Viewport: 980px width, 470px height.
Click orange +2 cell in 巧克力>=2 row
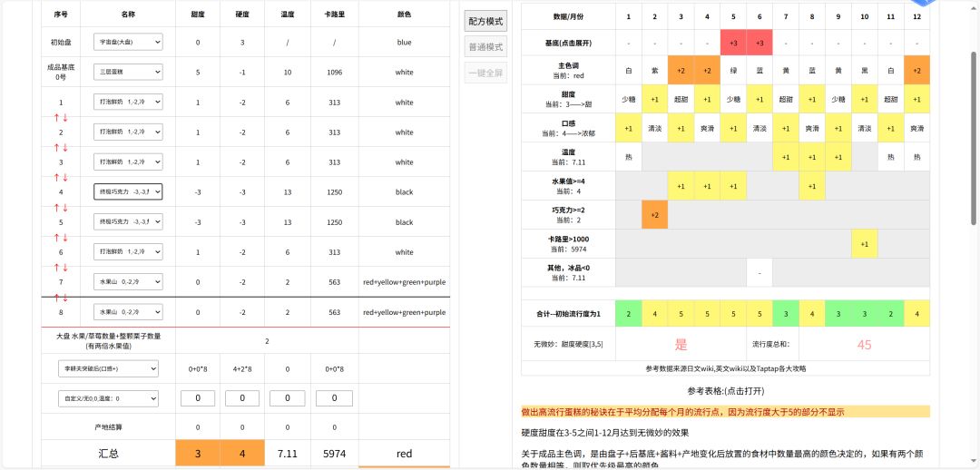click(654, 214)
